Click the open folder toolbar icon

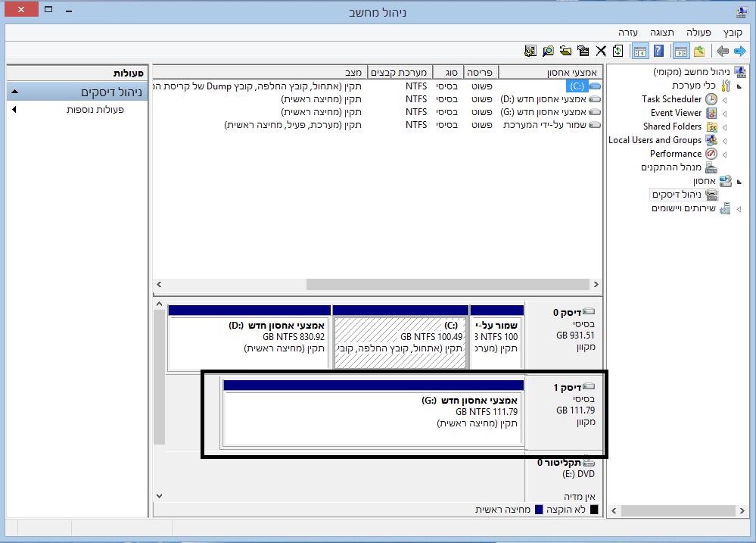point(565,51)
